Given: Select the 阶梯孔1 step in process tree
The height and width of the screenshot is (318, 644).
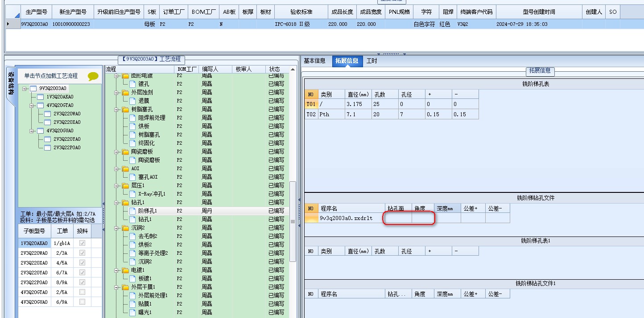Looking at the screenshot, I should [148, 211].
